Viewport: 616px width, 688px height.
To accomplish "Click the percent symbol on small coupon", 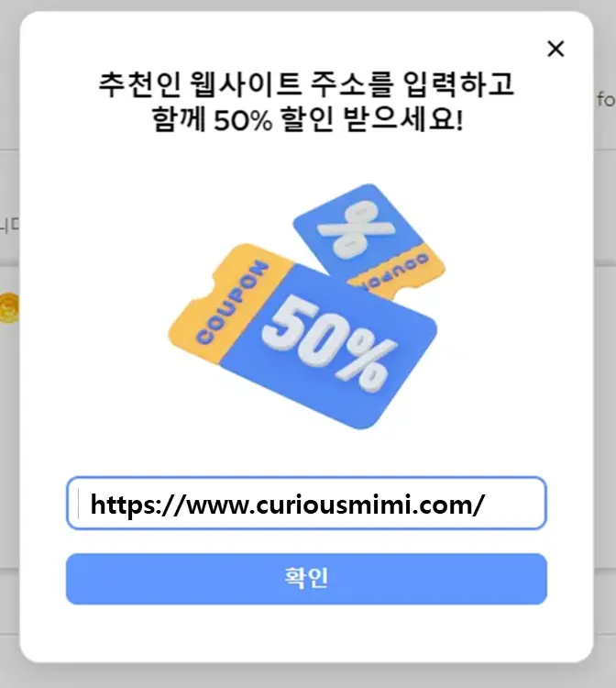I will [x=355, y=229].
